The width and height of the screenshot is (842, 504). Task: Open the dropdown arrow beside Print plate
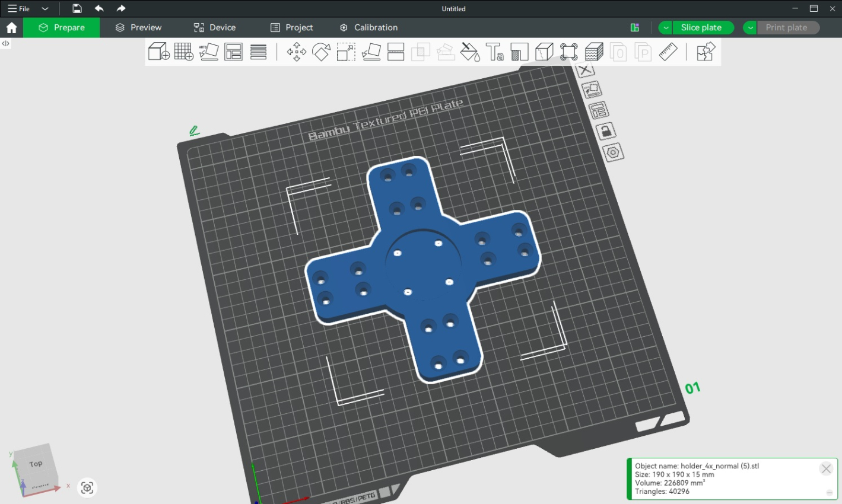coord(750,28)
